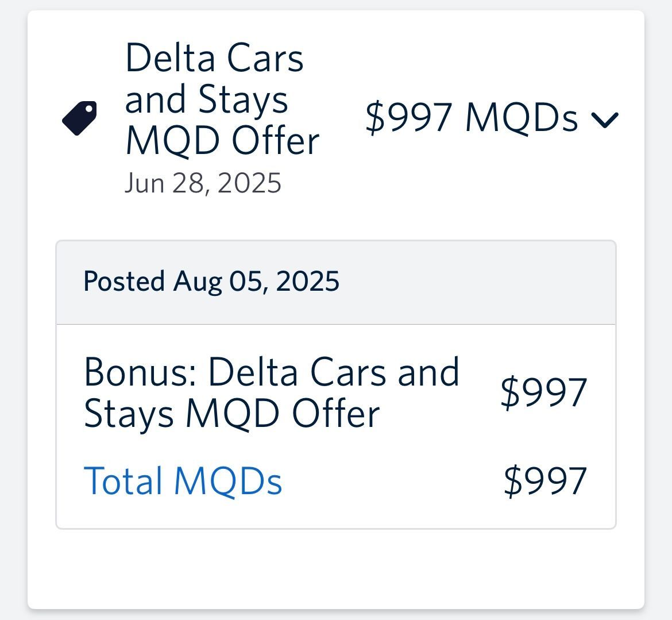The width and height of the screenshot is (672, 620).
Task: Click the blank space beneath the $997 MQDs header
Action: pos(472,184)
